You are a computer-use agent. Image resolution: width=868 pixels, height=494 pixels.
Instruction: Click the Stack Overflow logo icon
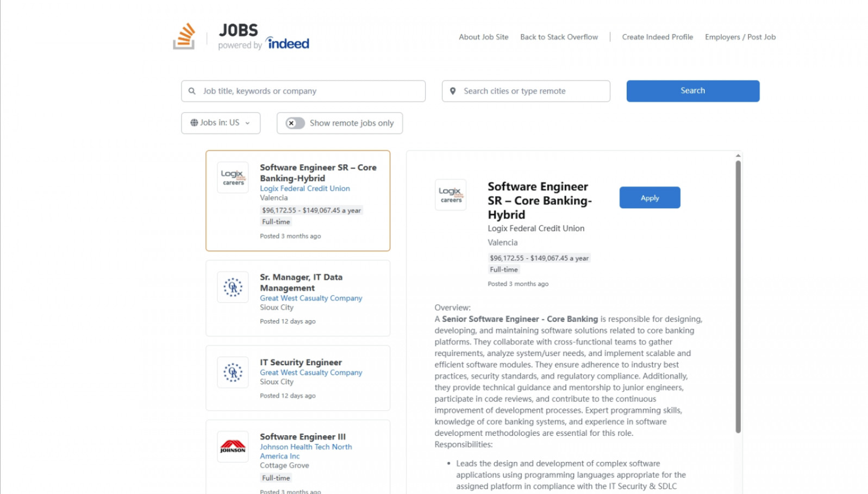tap(184, 36)
